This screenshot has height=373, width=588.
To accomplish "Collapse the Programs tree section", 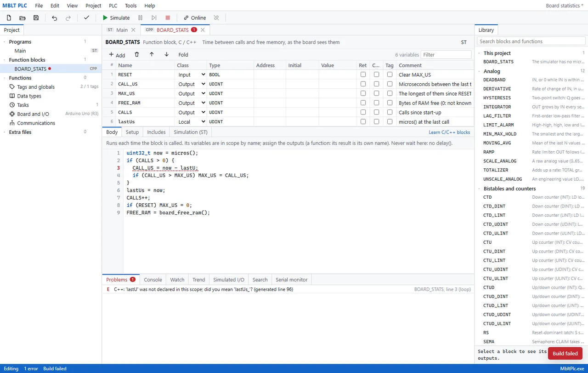I will click(5, 42).
